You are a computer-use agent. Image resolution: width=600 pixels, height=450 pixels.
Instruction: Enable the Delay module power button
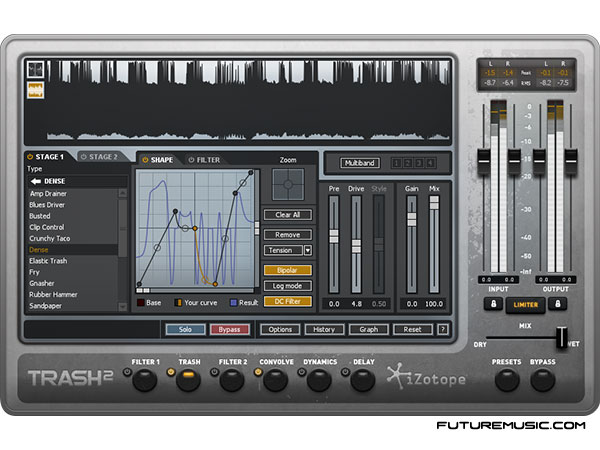tap(346, 372)
